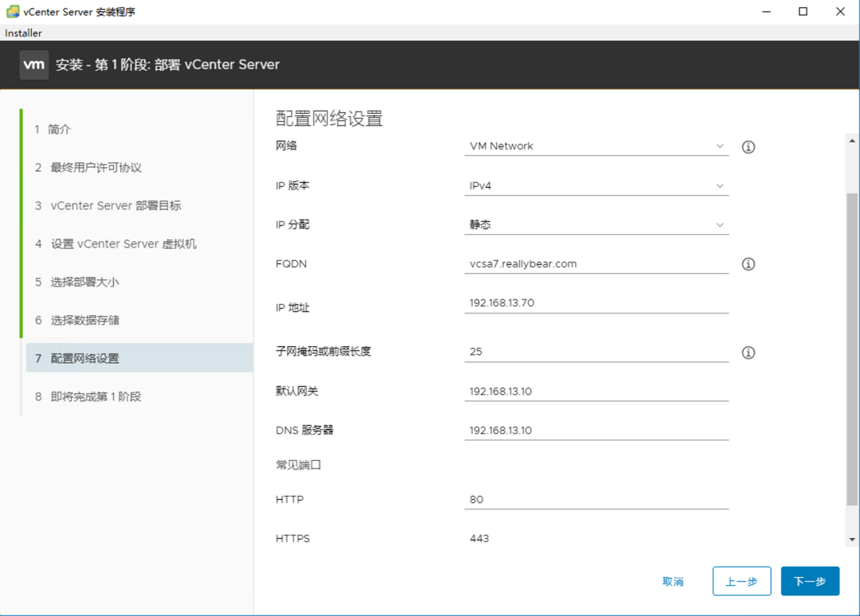The height and width of the screenshot is (616, 860).
Task: Click the scrollbar up arrow
Action: (852, 141)
